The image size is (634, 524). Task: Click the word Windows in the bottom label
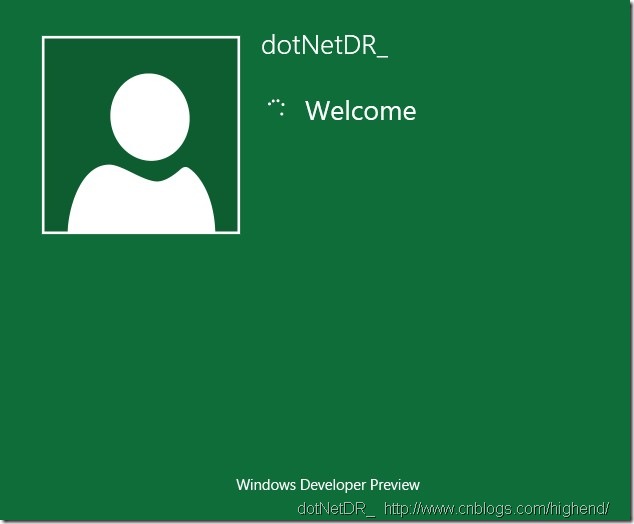(266, 484)
